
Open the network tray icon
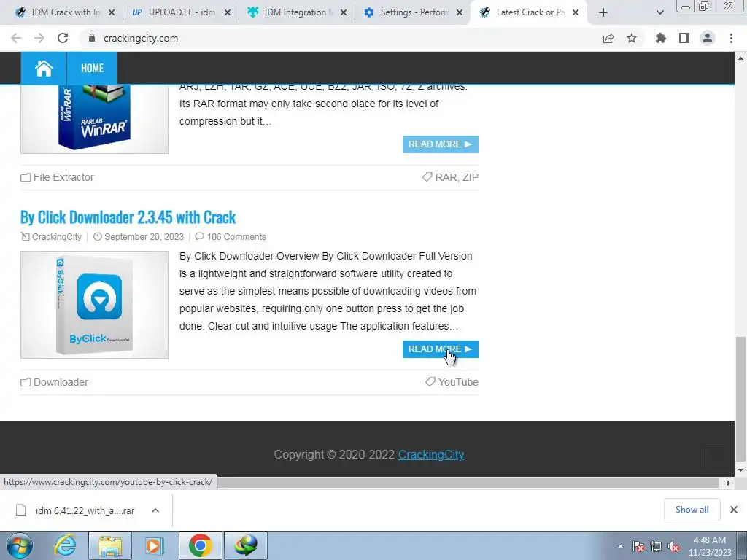pyautogui.click(x=656, y=546)
